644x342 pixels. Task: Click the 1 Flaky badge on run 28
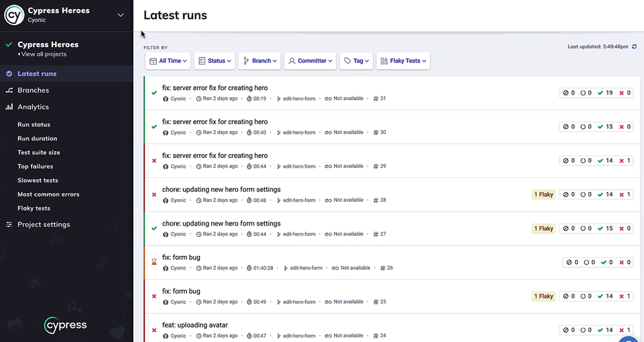coord(543,194)
